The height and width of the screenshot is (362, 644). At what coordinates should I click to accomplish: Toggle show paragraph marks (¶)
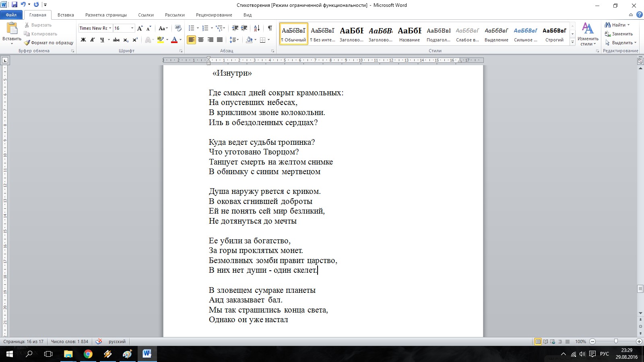[x=270, y=28]
